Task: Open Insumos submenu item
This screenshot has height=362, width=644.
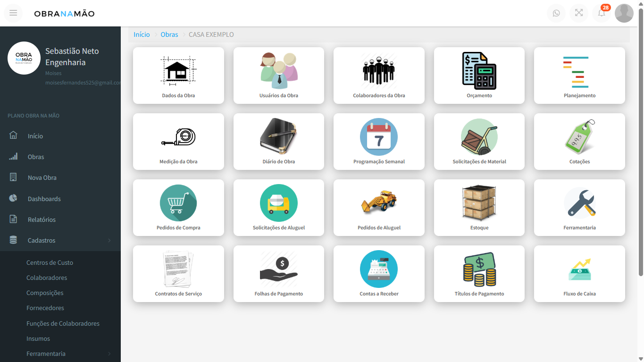Action: point(38,338)
